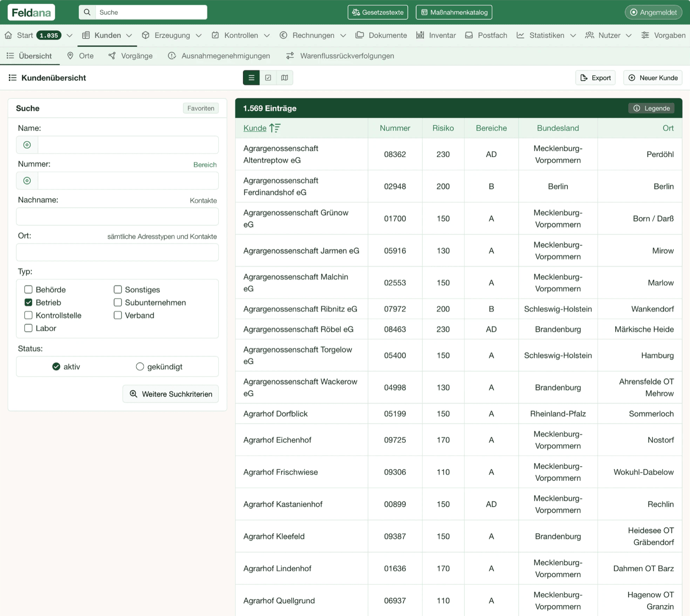Click the target icon beside Nummer field
This screenshot has height=616, width=690.
click(27, 181)
